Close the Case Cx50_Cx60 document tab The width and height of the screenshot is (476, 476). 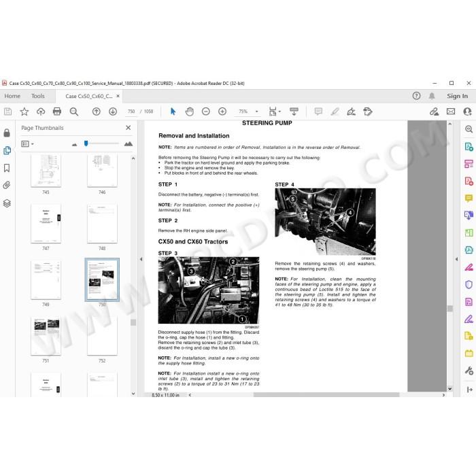tap(118, 96)
